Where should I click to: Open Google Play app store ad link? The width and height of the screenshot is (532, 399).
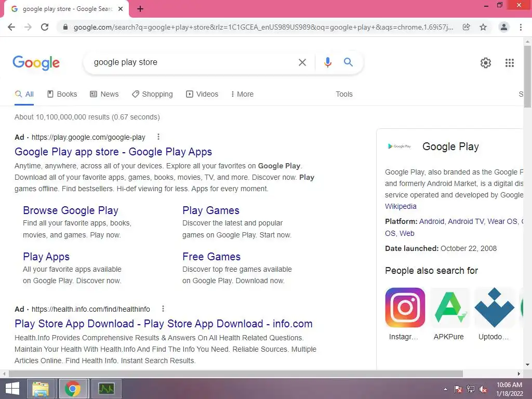coord(113,152)
